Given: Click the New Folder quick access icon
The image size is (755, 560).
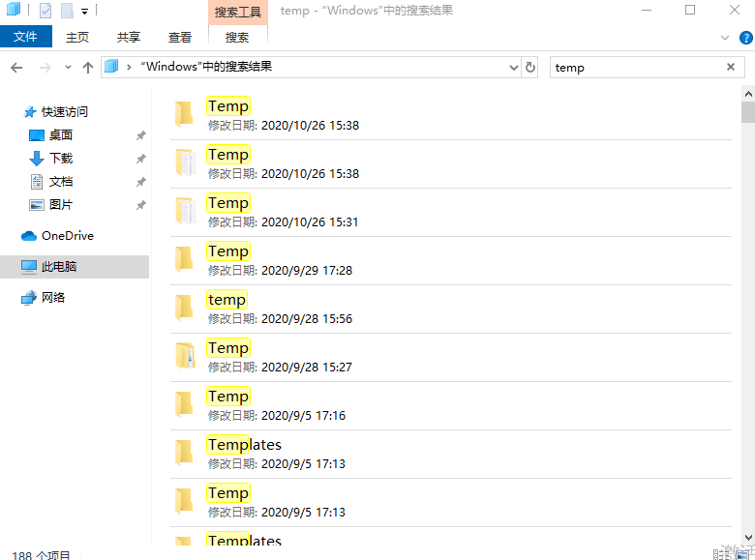Looking at the screenshot, I should pos(67,10).
